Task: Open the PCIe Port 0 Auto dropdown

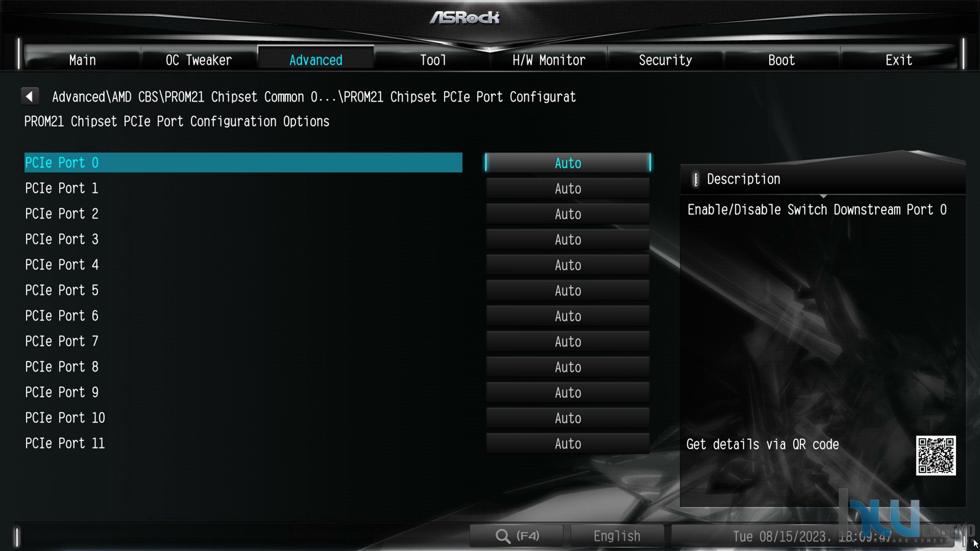Action: [x=567, y=163]
